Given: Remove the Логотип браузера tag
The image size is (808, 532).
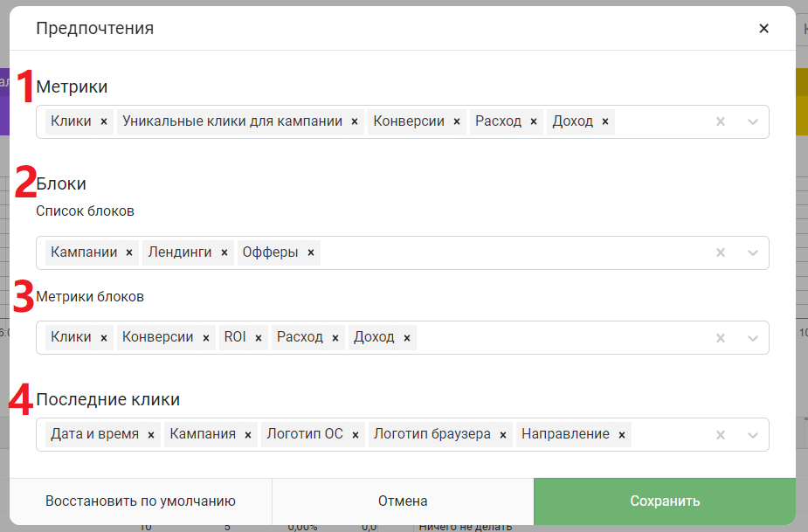Looking at the screenshot, I should [x=503, y=434].
